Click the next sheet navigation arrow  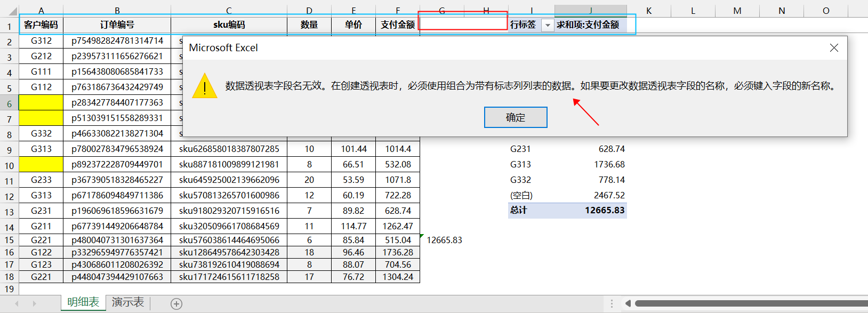coord(35,303)
